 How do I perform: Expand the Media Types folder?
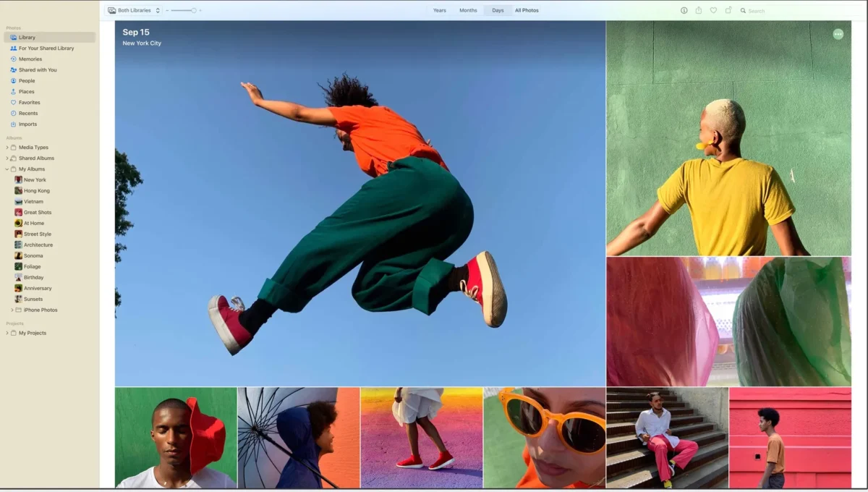(x=7, y=147)
